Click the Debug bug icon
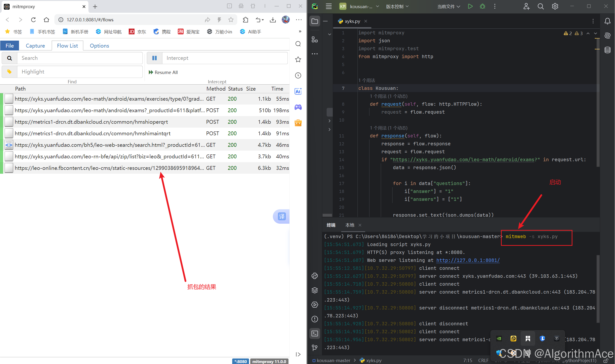Viewport: 615px width, 364px height. (x=482, y=6)
